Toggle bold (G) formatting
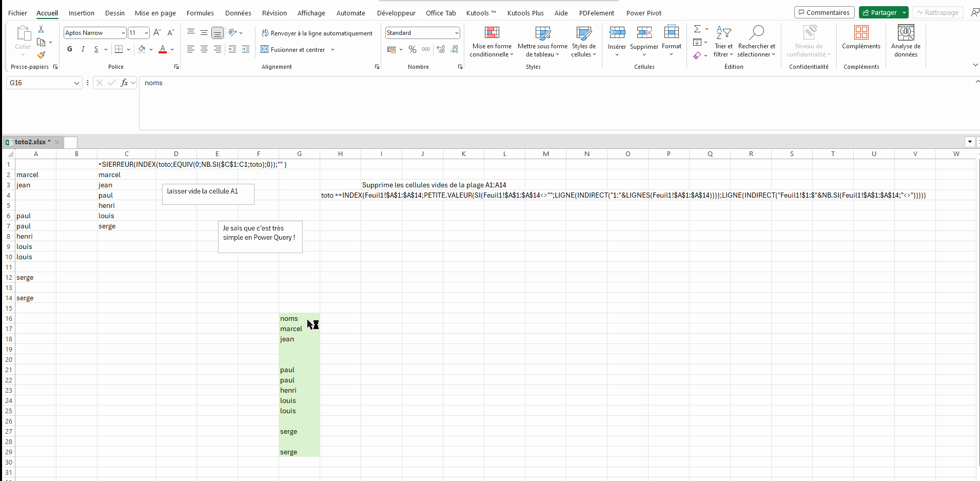The height and width of the screenshot is (481, 980). [x=70, y=49]
